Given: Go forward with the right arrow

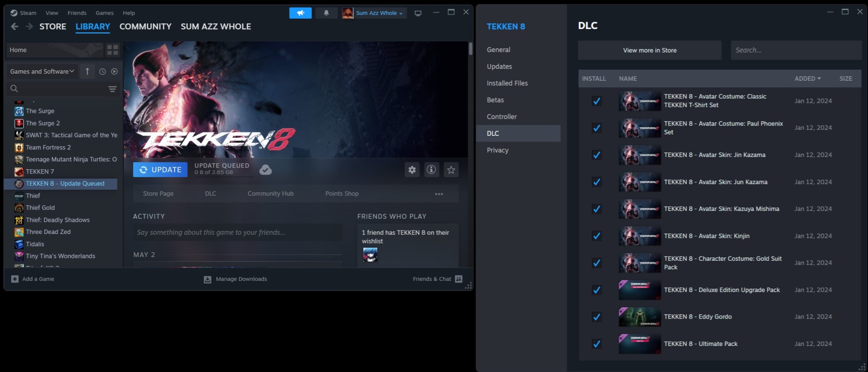Looking at the screenshot, I should (x=29, y=26).
